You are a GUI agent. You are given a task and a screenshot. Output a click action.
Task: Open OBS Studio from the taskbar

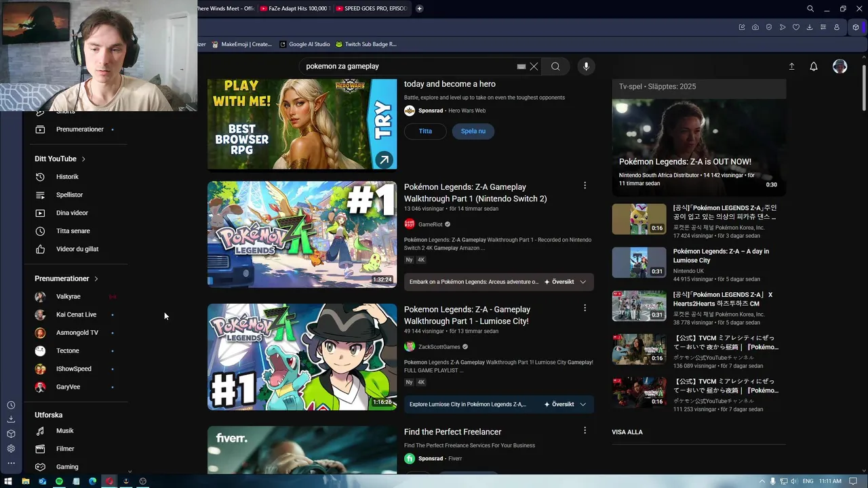[x=143, y=481]
